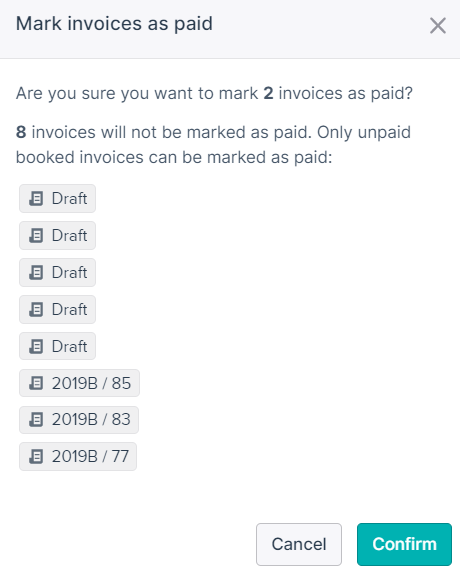Select the fourth Draft invoice label
This screenshot has width=460, height=578.
pos(58,310)
